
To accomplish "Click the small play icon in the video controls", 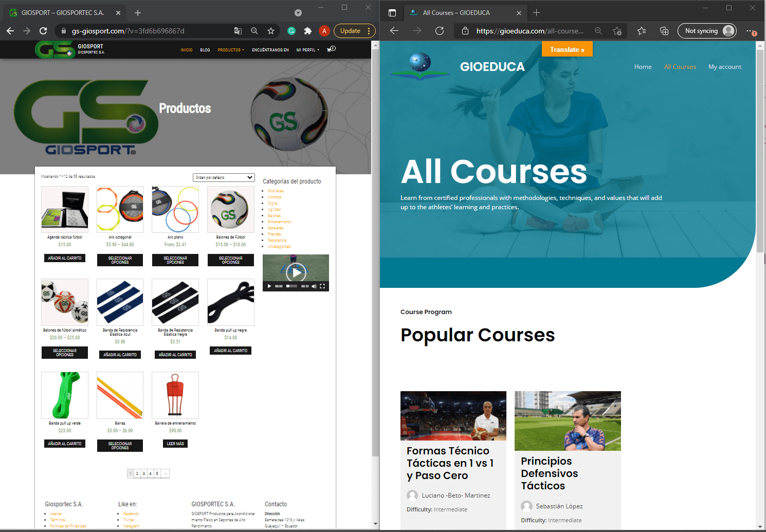I will pyautogui.click(x=269, y=286).
